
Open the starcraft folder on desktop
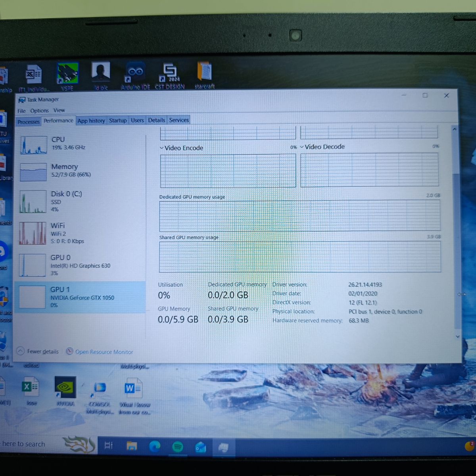205,75
